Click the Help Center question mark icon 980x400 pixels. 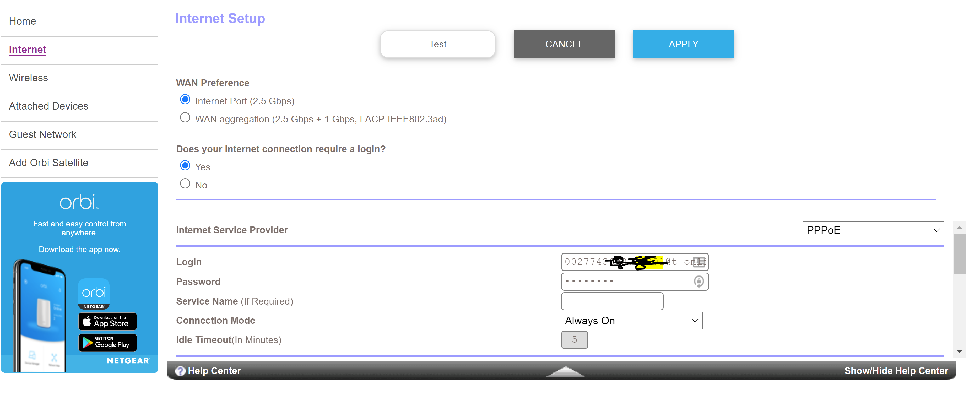pyautogui.click(x=180, y=371)
